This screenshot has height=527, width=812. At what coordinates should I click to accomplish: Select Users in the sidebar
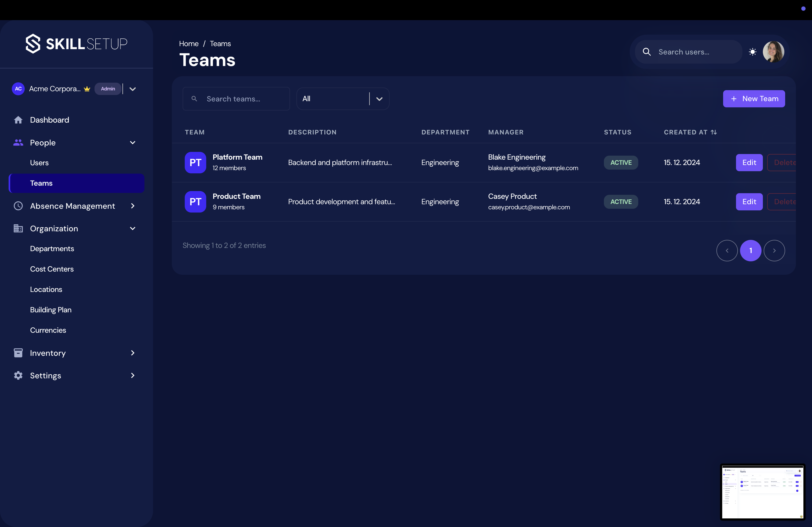click(39, 163)
